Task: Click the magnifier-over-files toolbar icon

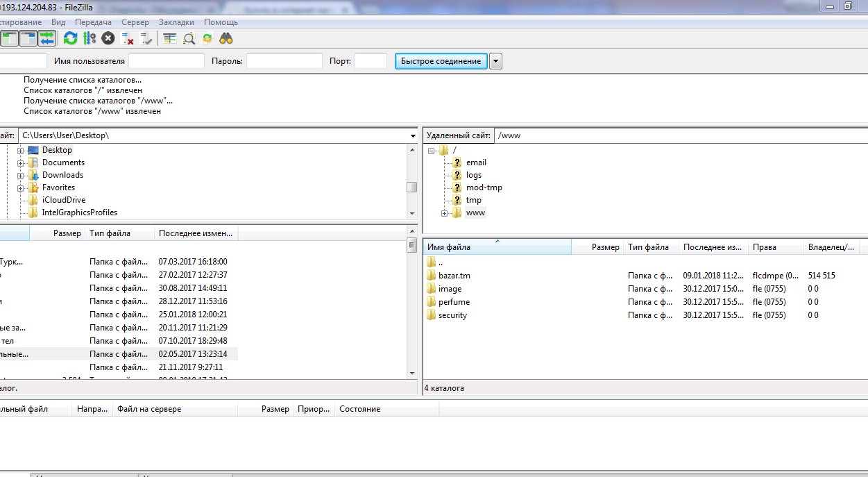Action: pos(189,38)
